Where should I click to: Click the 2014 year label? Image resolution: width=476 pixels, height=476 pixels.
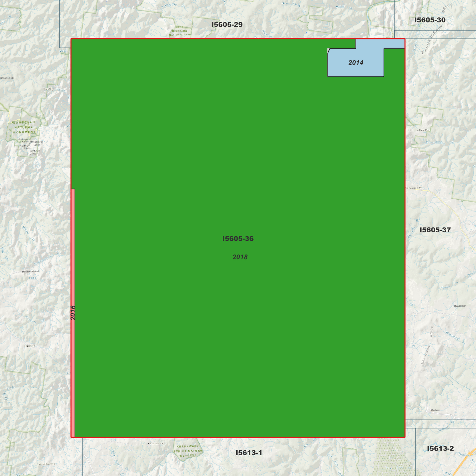pyautogui.click(x=356, y=62)
